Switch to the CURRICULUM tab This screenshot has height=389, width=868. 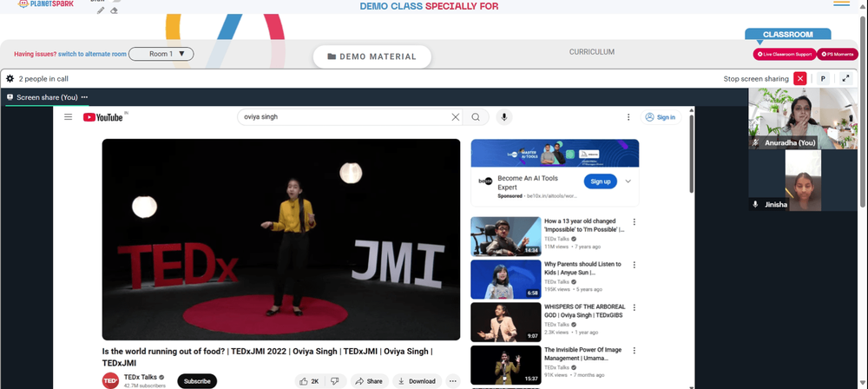592,51
